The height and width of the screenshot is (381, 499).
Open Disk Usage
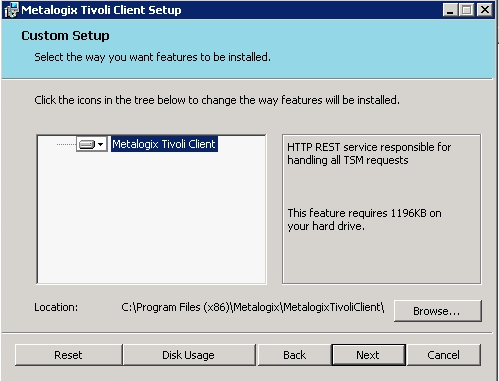pyautogui.click(x=189, y=355)
